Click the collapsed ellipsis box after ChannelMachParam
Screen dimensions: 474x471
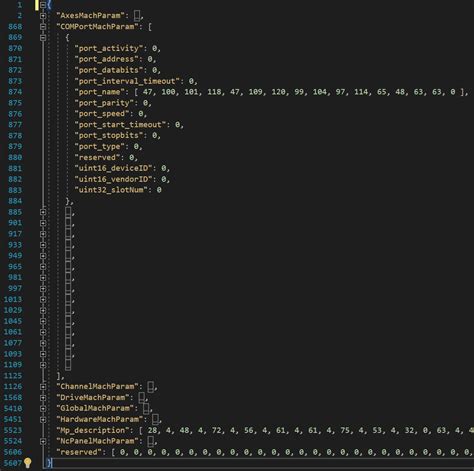(x=150, y=386)
